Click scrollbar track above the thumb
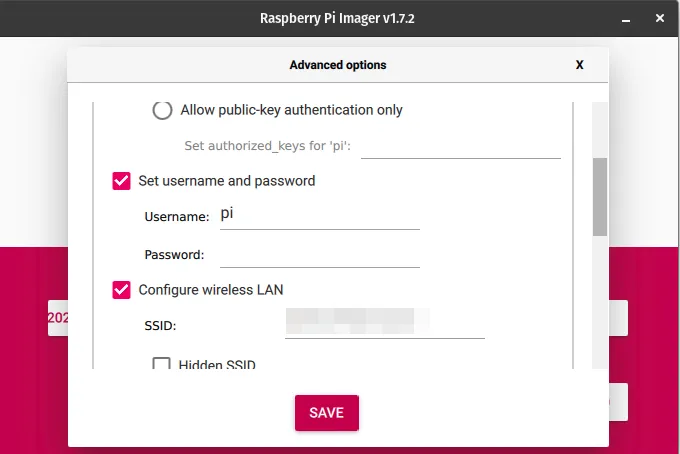 coord(599,128)
